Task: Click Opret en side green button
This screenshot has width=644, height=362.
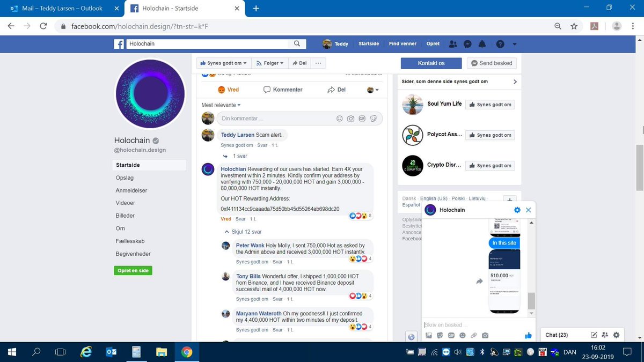Action: (x=133, y=271)
